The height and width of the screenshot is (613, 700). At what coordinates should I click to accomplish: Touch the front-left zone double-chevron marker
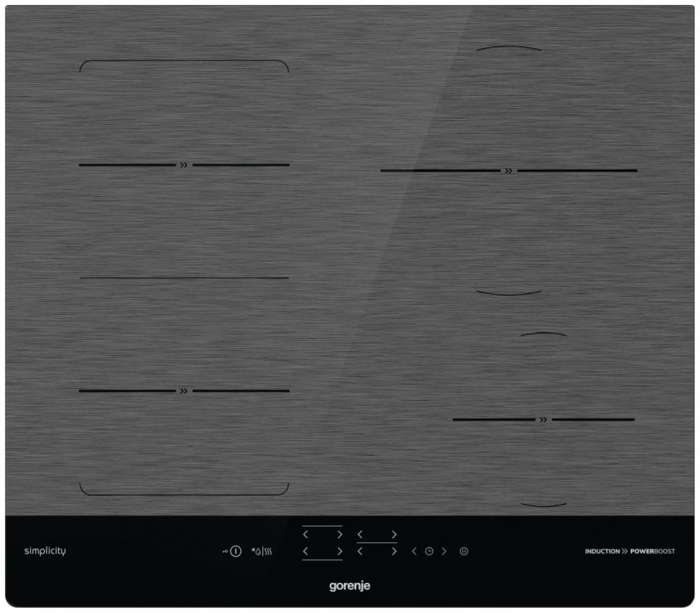pos(183,390)
